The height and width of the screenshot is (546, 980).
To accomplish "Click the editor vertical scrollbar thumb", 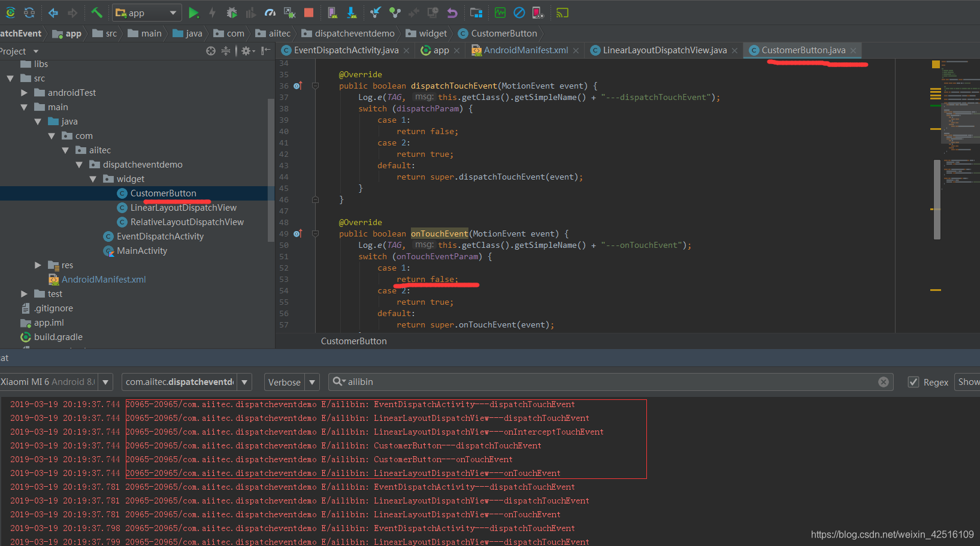I will click(x=937, y=199).
